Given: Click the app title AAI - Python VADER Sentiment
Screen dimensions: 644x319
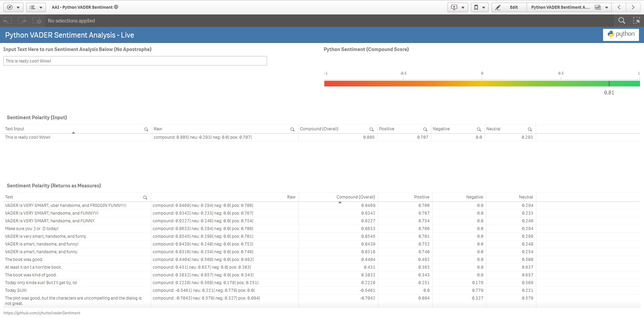Looking at the screenshot, I should click(82, 7).
